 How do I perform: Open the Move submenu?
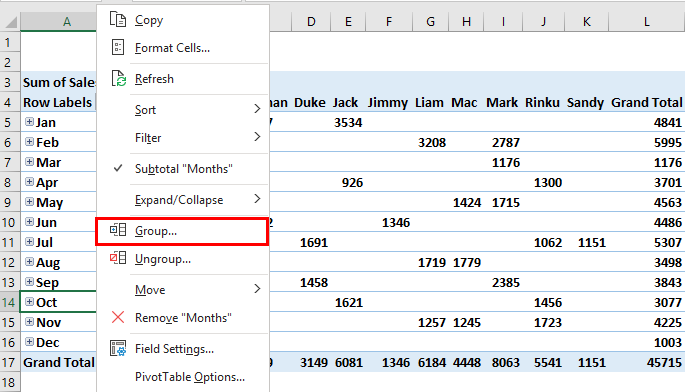(183, 289)
